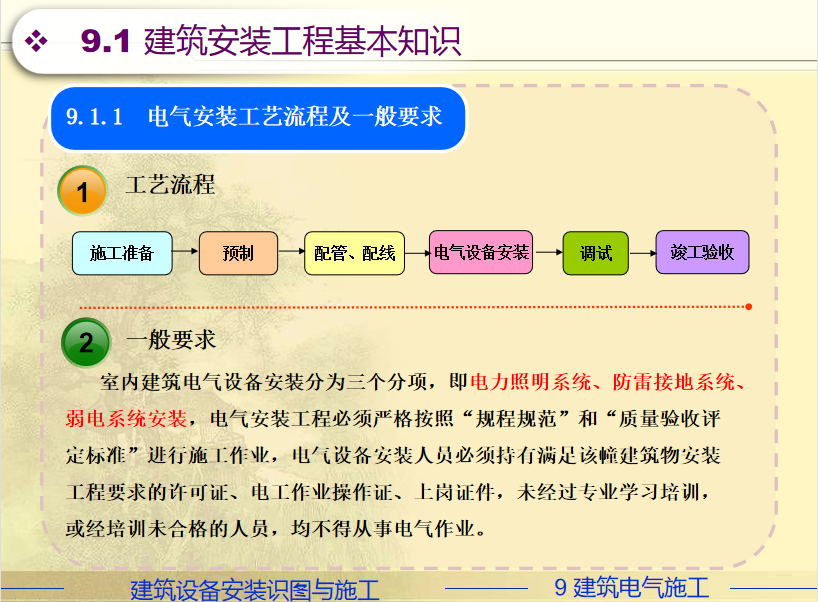The width and height of the screenshot is (818, 602).
Task: Click the 工艺流程 heading
Action: point(171,184)
